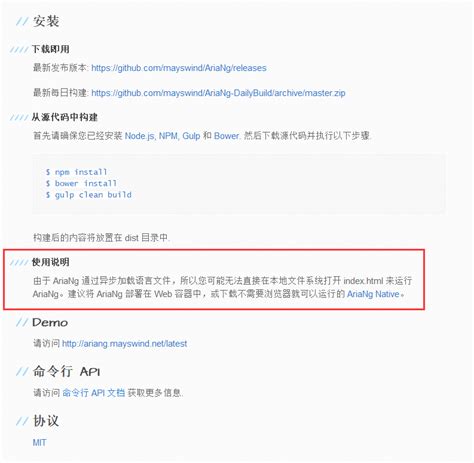Click the bower install command line

81,183
